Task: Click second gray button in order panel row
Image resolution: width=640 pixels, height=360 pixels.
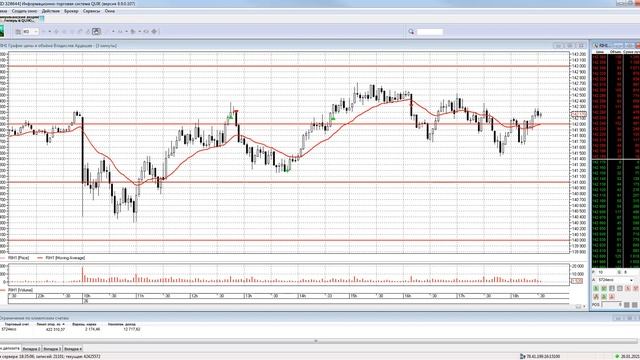Action: click(620, 289)
